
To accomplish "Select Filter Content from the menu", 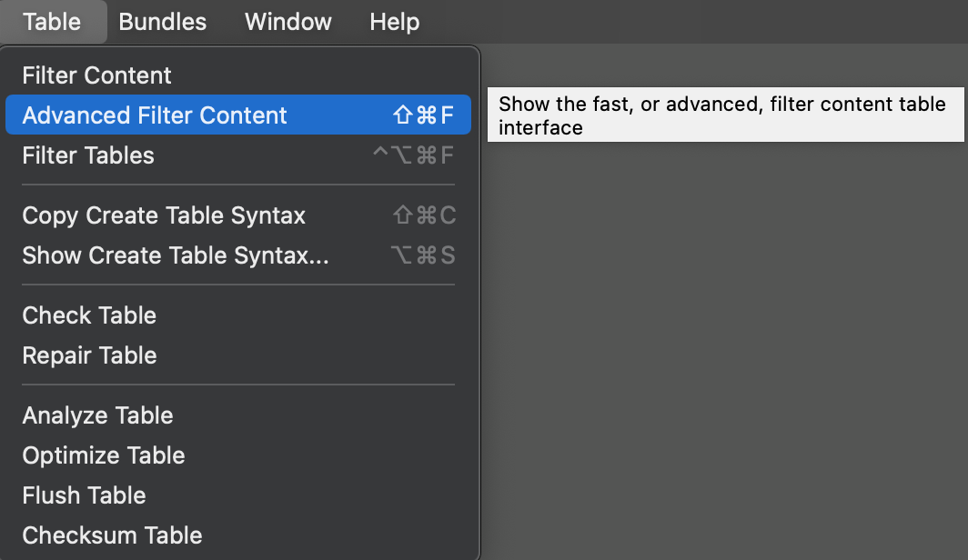I will [97, 75].
